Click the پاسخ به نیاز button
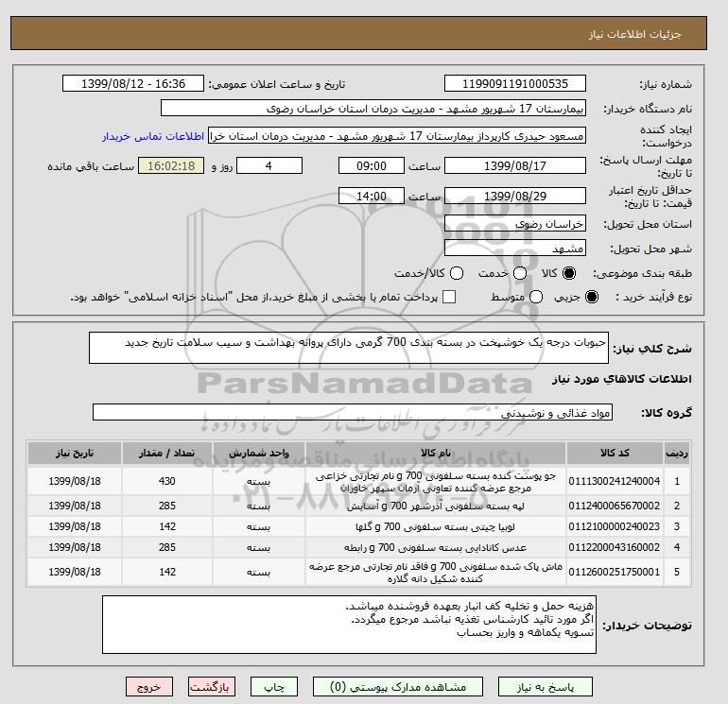This screenshot has width=728, height=704. pos(546,687)
